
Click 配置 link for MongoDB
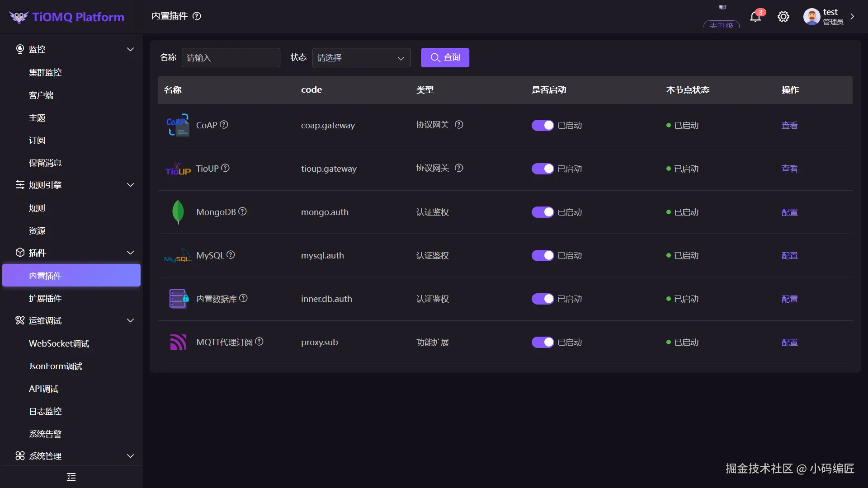coord(789,212)
